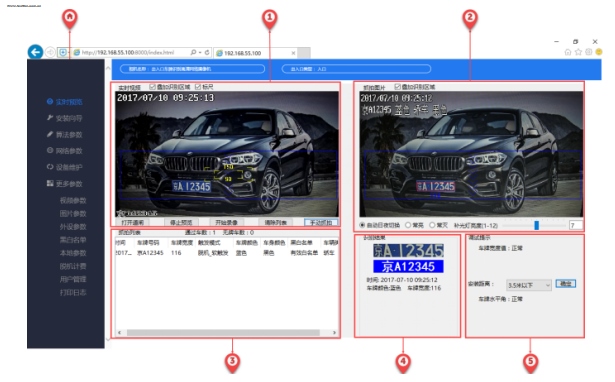Image resolution: width=615 pixels, height=382 pixels.
Task: Click the address bar search dropdown arrow
Action: point(200,52)
